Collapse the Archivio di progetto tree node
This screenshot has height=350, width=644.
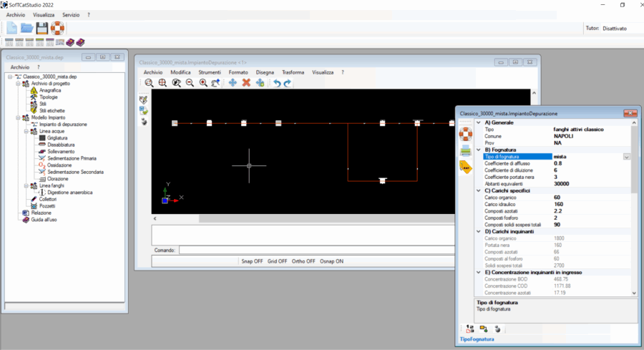[x=17, y=84]
